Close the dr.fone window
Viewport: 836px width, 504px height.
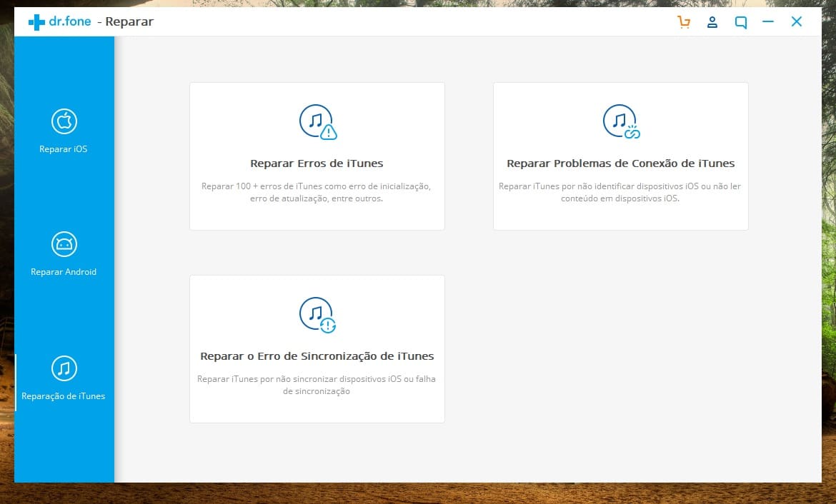[x=797, y=22]
